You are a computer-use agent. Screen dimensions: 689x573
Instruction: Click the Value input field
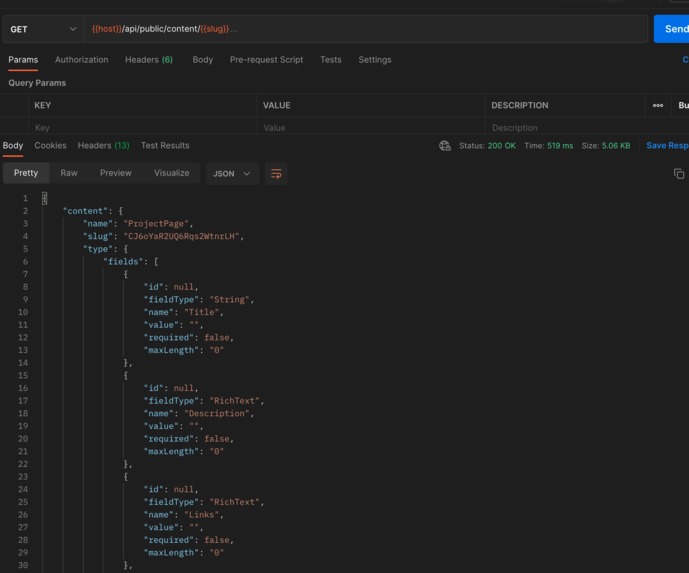pyautogui.click(x=371, y=128)
